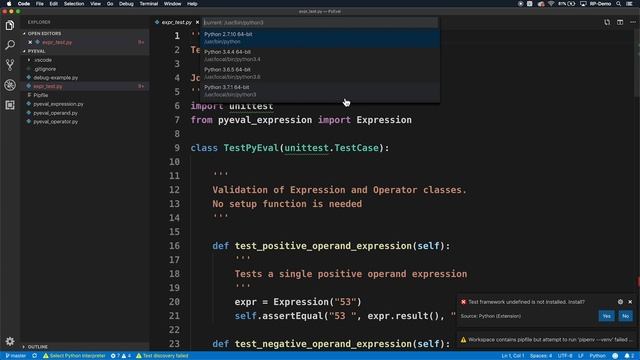Select Python 3.4.4 64-bit interpreter

(x=320, y=56)
